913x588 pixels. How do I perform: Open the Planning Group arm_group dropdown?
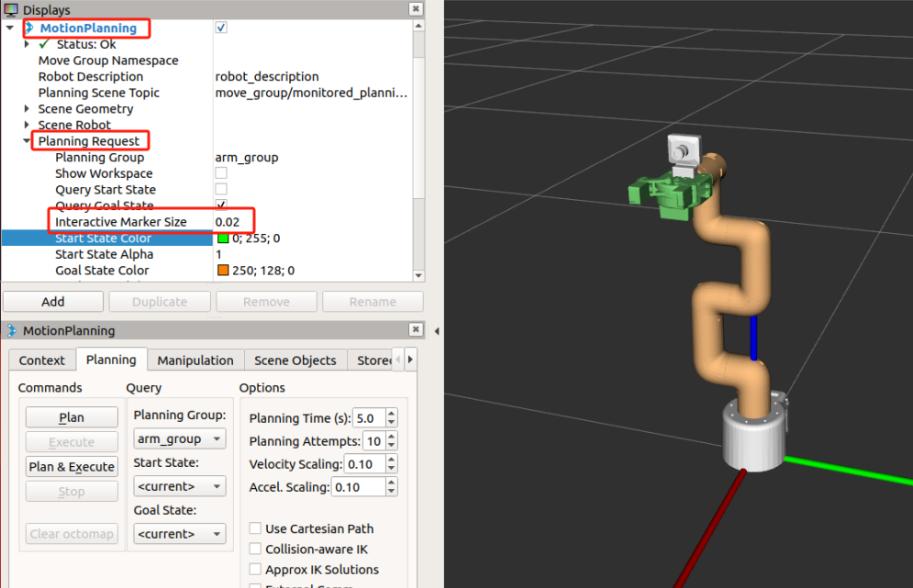coord(179,439)
